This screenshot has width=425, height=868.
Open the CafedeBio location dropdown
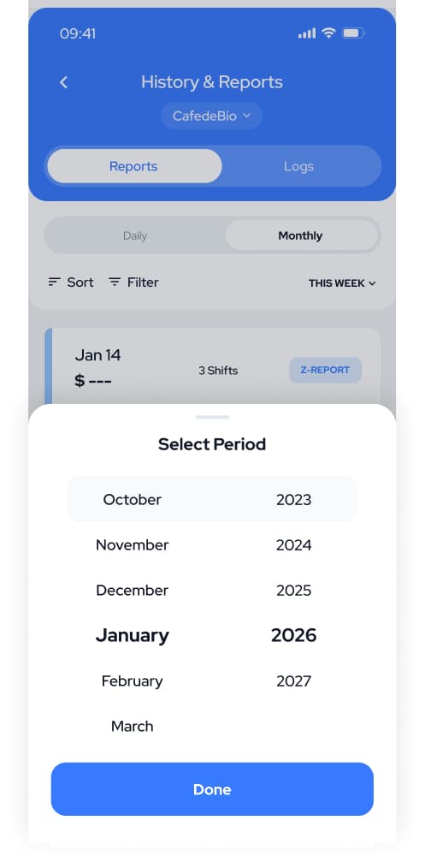tap(212, 116)
